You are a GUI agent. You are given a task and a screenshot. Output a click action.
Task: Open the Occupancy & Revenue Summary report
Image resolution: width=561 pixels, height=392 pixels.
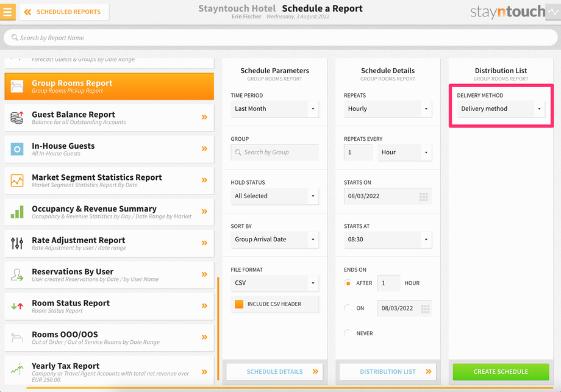coord(109,212)
